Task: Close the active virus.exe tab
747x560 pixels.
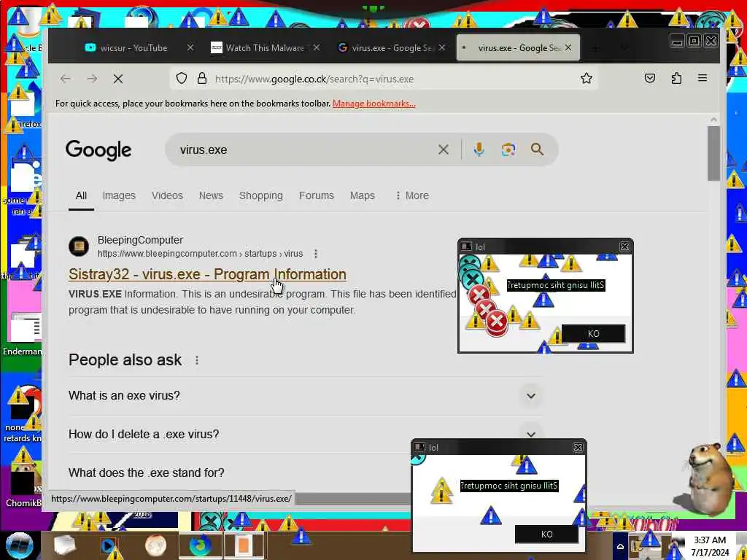Action: click(568, 47)
